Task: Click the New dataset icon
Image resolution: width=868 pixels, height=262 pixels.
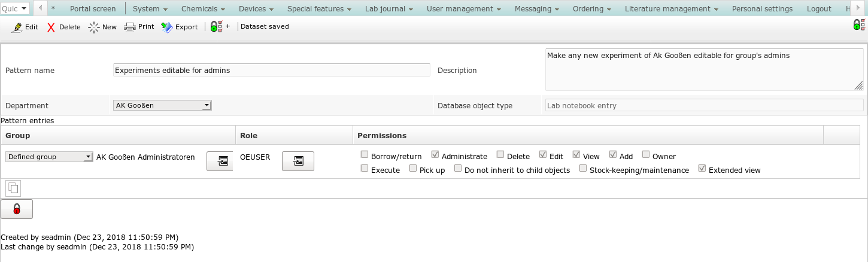Action: pos(94,27)
